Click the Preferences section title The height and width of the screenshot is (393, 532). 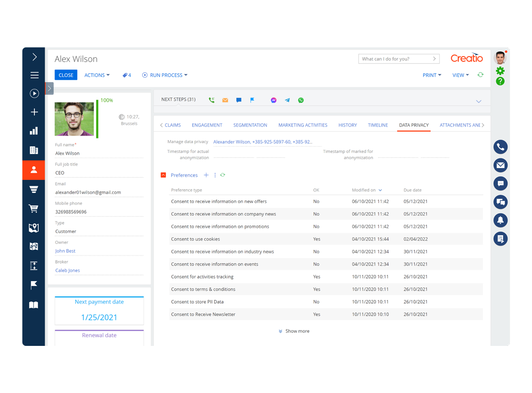pos(184,175)
